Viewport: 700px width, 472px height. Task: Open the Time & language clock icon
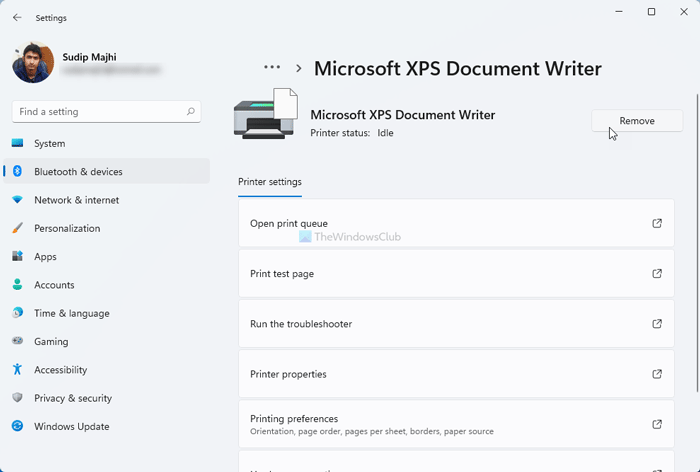click(x=17, y=313)
